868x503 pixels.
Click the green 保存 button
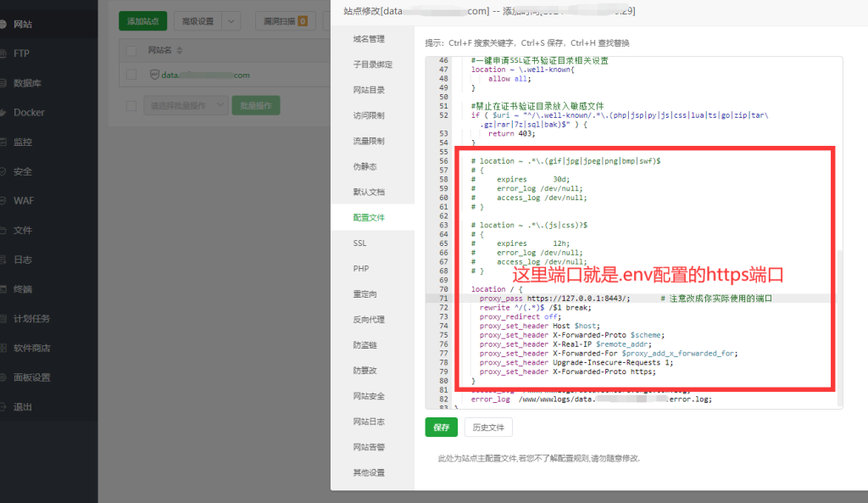click(x=441, y=428)
